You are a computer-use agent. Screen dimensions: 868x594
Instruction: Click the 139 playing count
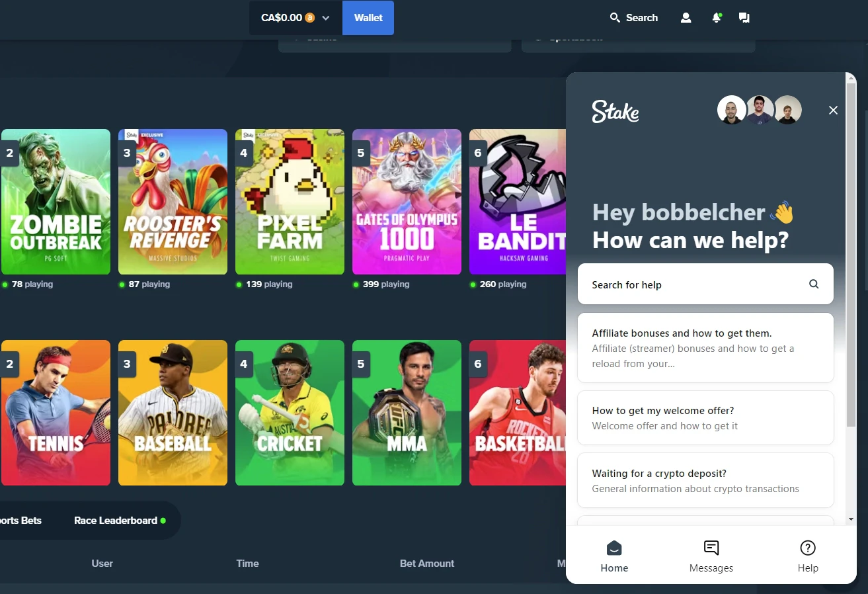pos(268,284)
